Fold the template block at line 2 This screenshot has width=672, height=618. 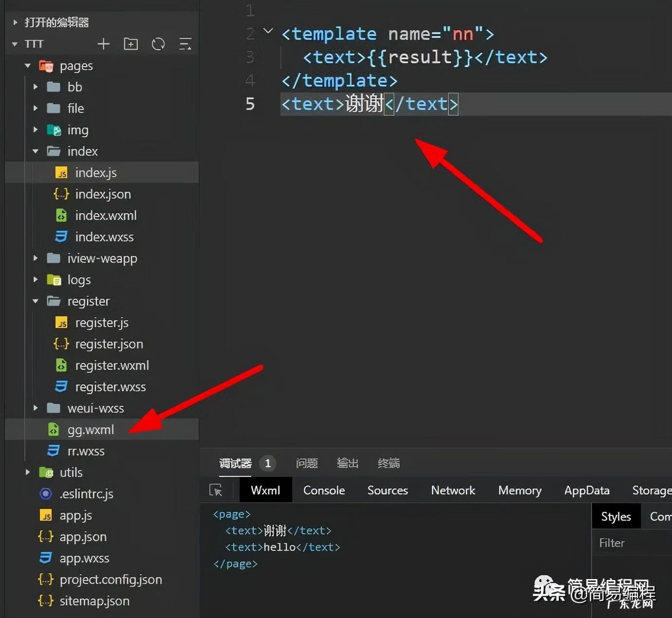(268, 31)
